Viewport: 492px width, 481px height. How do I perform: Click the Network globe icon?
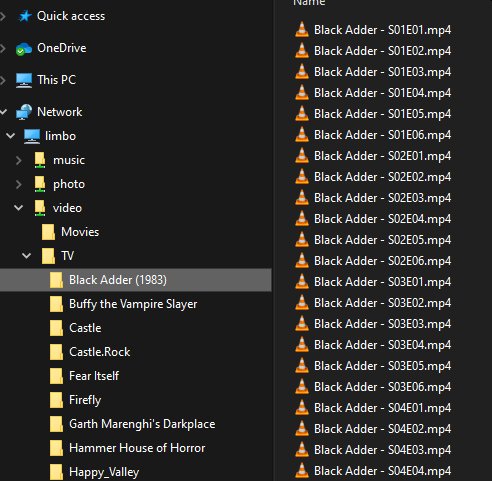click(x=24, y=112)
